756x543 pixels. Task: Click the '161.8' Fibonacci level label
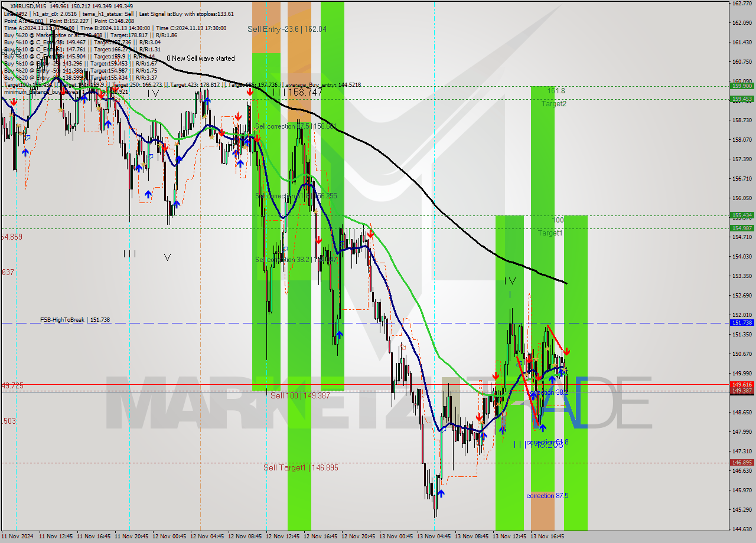(x=556, y=91)
